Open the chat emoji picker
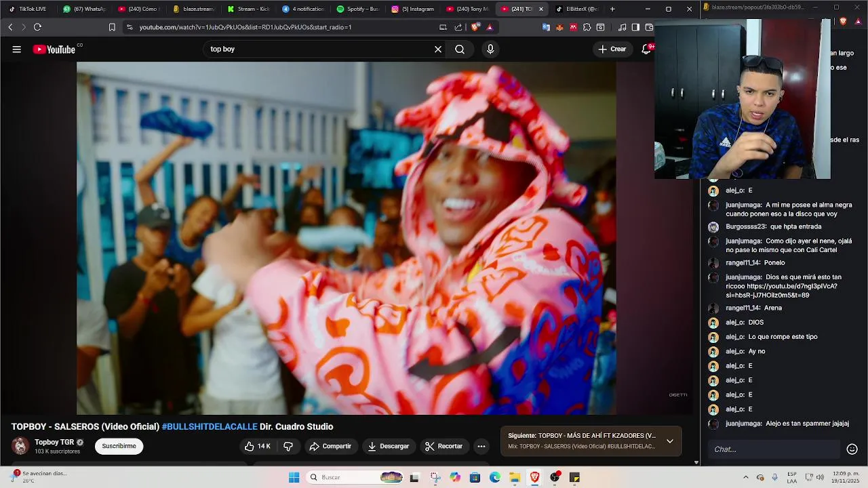Screen dimensions: 868x488 coord(852,449)
